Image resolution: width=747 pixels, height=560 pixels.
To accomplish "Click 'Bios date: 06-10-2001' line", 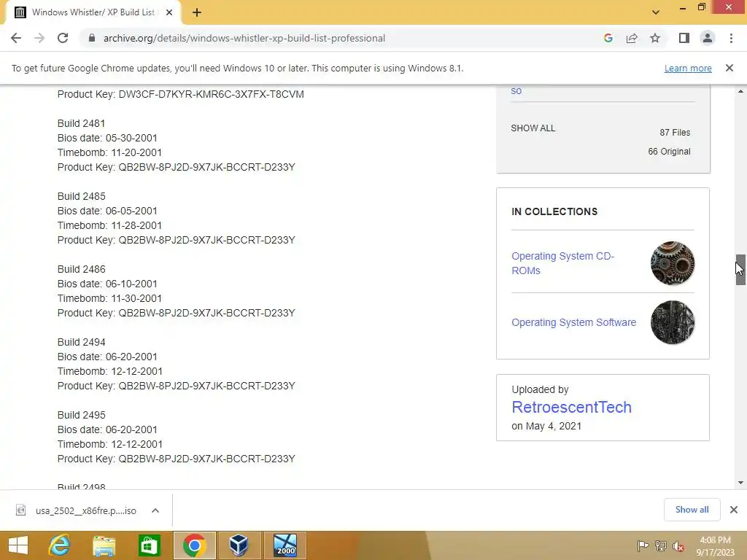I will (107, 284).
